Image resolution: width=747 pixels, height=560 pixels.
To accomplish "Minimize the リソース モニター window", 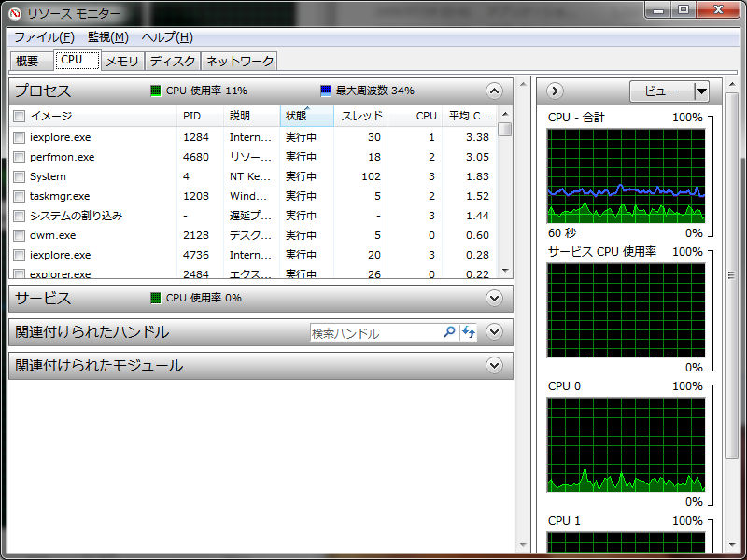I will coord(658,10).
